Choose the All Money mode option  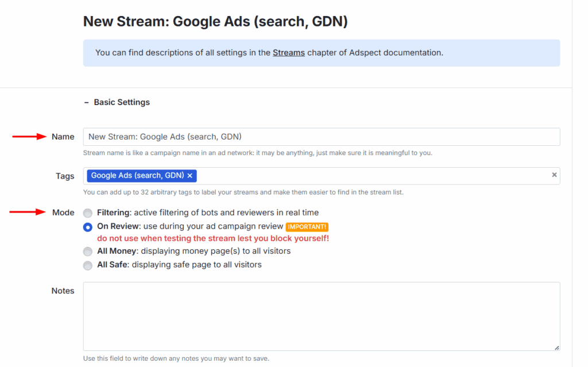88,252
